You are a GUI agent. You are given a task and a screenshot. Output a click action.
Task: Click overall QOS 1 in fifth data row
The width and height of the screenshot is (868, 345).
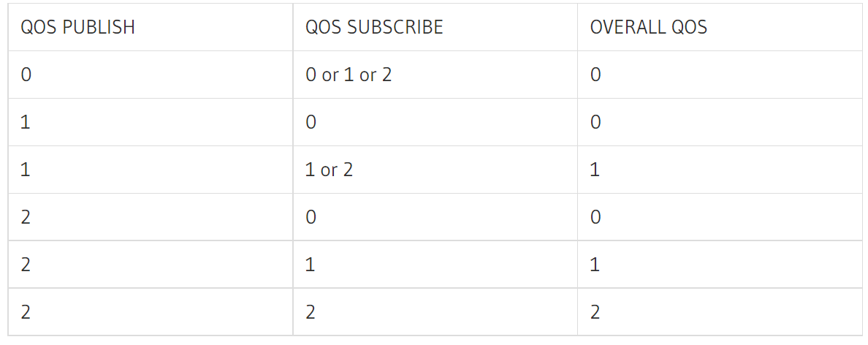click(x=595, y=265)
